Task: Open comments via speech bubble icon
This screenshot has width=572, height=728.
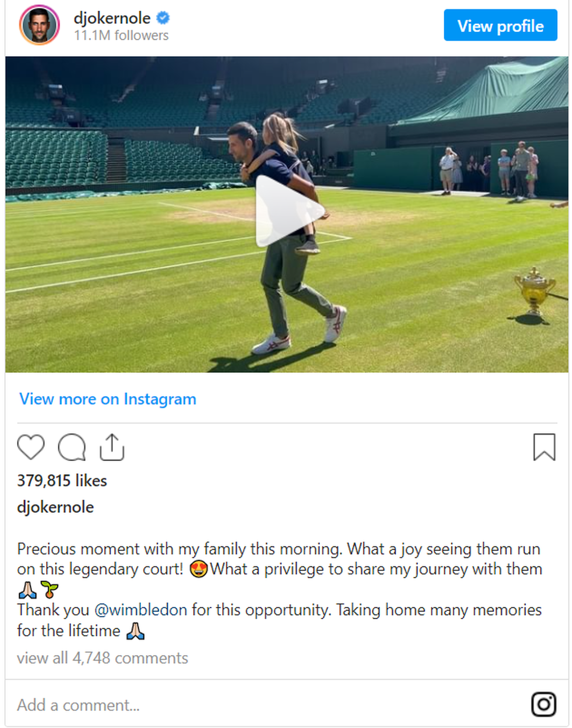Action: 72,447
